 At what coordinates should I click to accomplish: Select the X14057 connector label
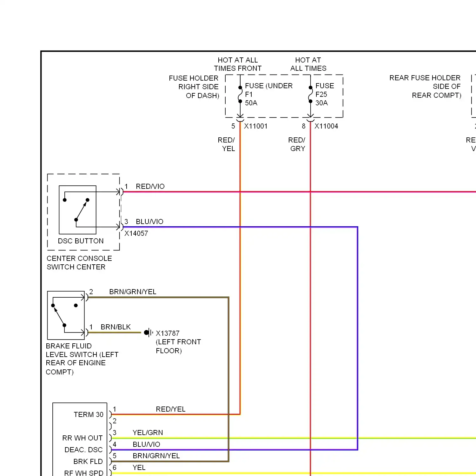click(136, 233)
